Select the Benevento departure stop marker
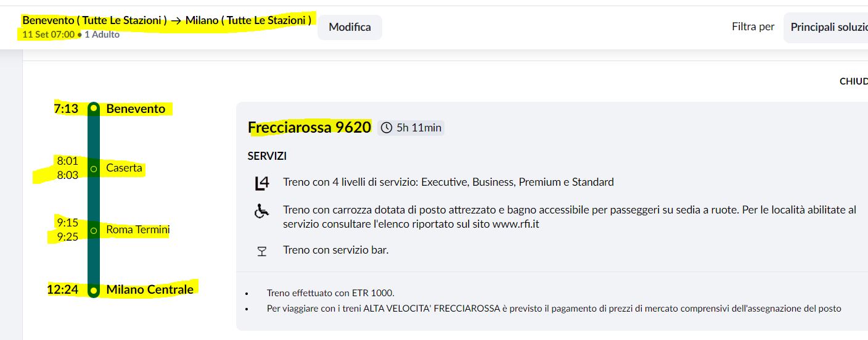868x340 pixels. (94, 109)
